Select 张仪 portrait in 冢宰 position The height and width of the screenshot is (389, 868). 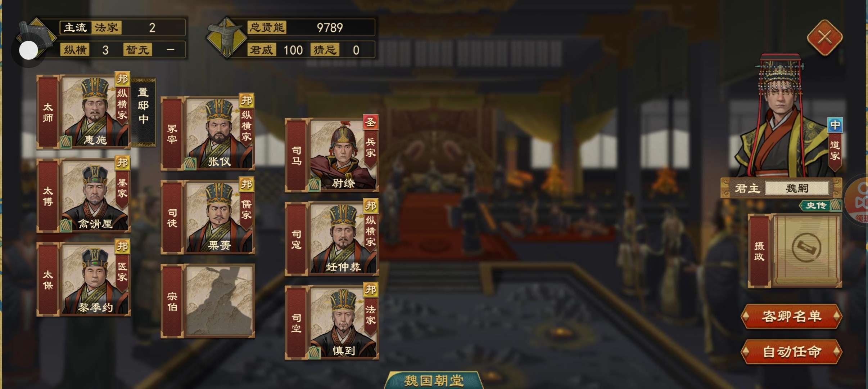(220, 133)
